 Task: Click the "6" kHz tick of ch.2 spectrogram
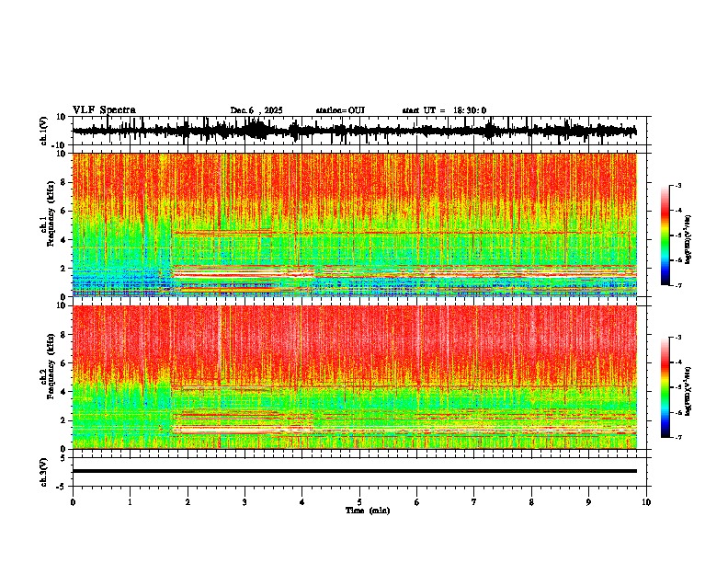63,362
